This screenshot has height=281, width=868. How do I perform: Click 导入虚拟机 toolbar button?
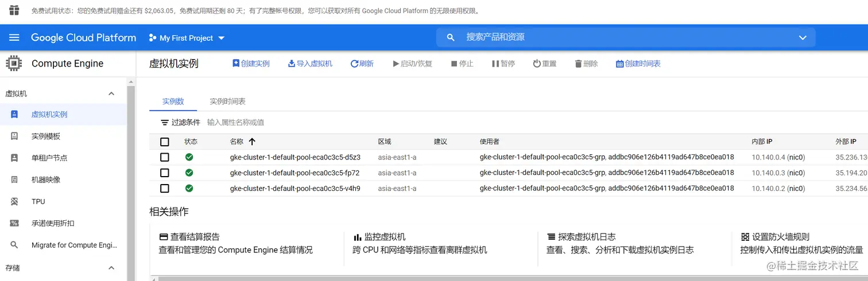tap(310, 64)
